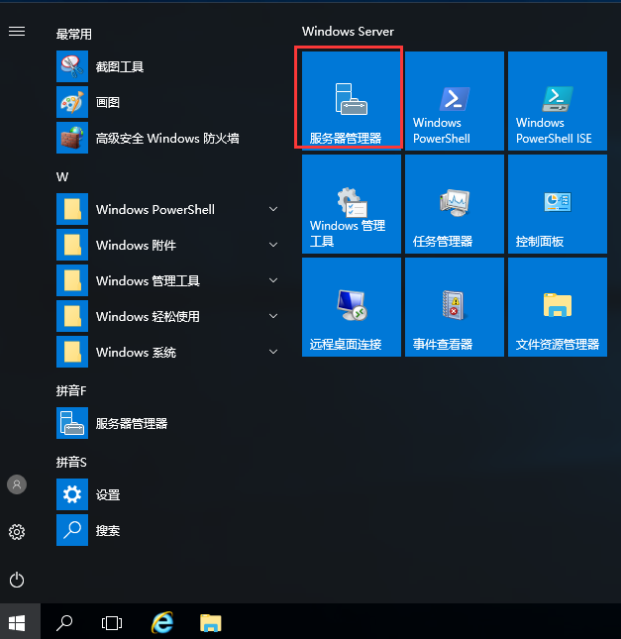Expand the Windows 系统 folder chevron
The image size is (621, 639).
coord(273,352)
